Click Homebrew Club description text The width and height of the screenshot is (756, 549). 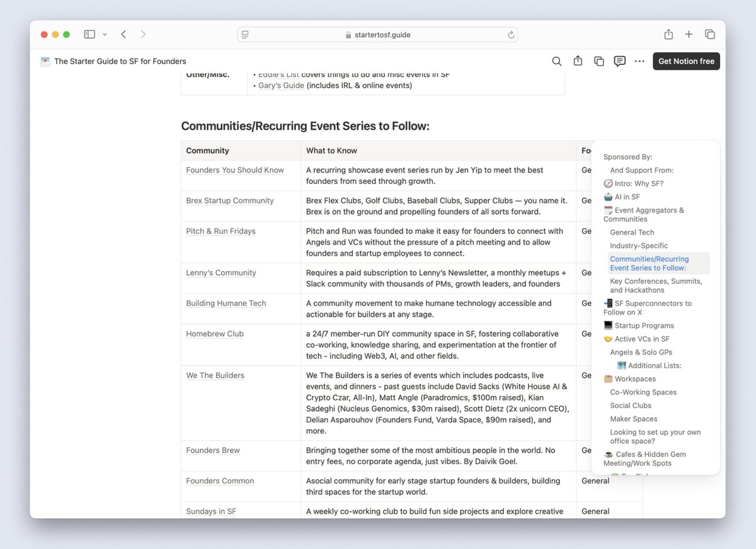point(432,345)
